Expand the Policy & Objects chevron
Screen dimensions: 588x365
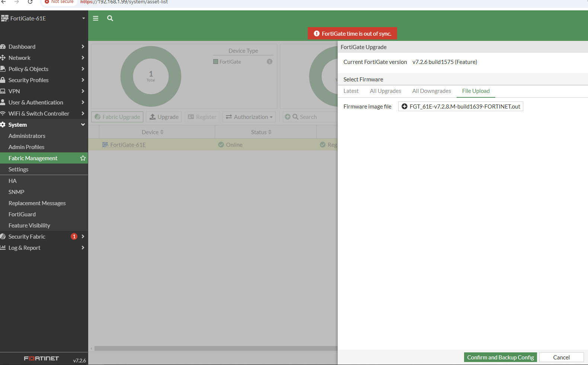tap(83, 69)
